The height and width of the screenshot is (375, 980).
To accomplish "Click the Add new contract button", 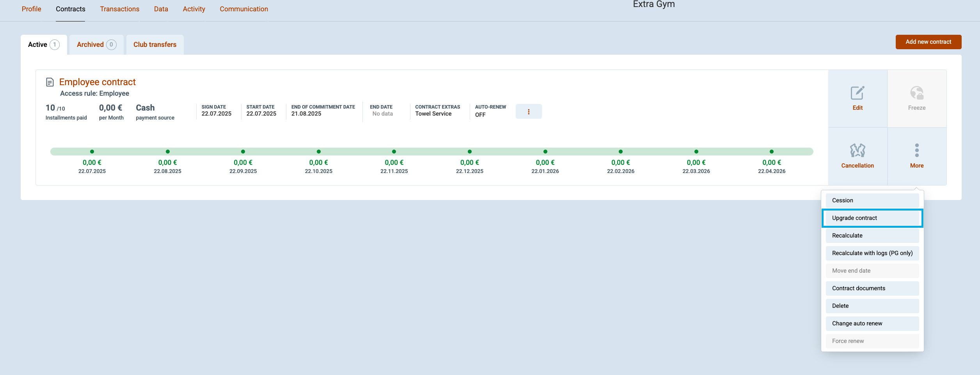I will pyautogui.click(x=928, y=42).
